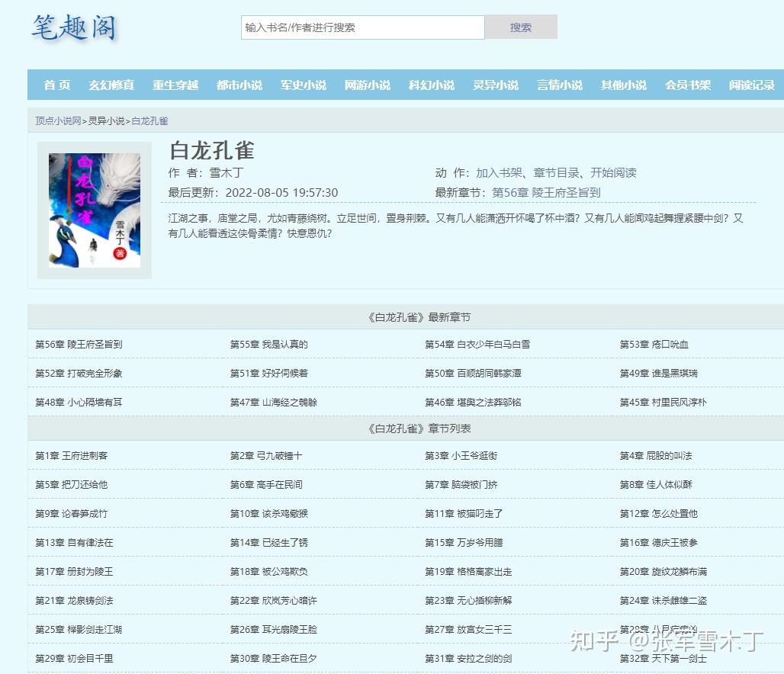Click the 白龙孔雀 book cover thumbnail

95,210
